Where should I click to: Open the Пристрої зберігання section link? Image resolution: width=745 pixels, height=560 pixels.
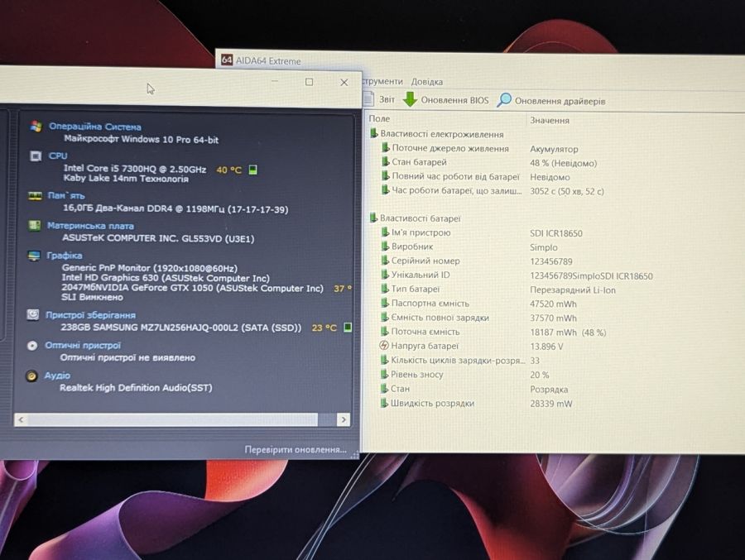pos(90,315)
